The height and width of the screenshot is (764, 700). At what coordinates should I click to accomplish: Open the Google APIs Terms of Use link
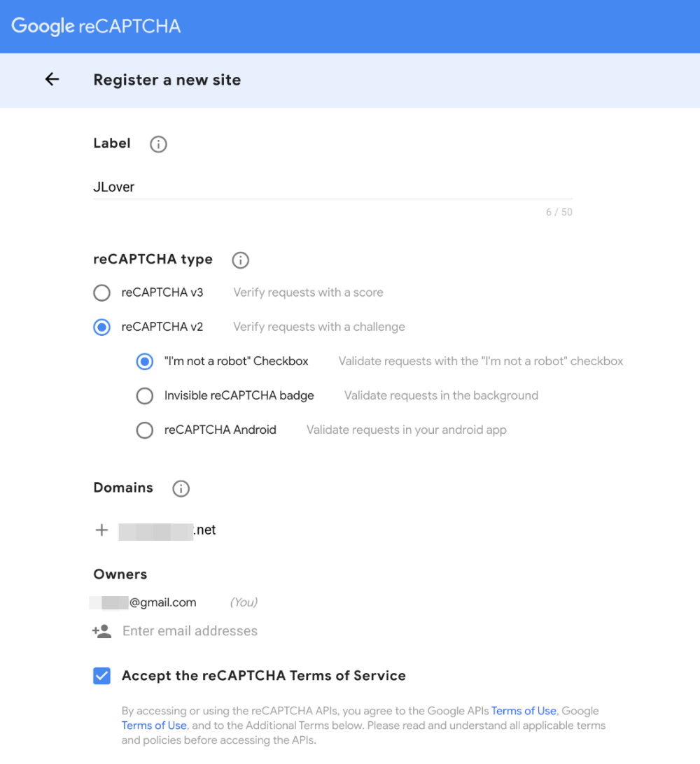tap(524, 711)
